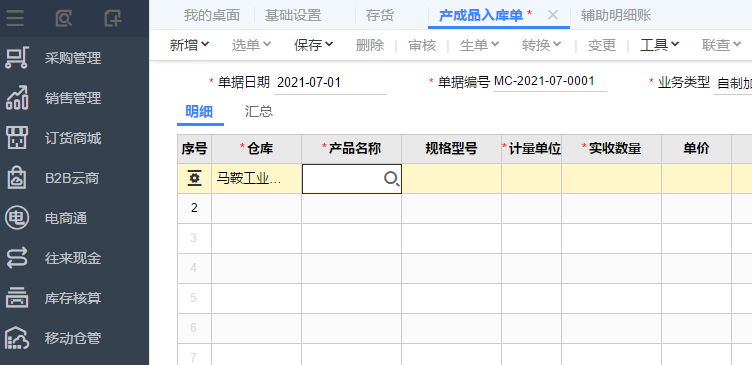752x365 pixels.
Task: Click the 产品名称 column header
Action: 352,149
